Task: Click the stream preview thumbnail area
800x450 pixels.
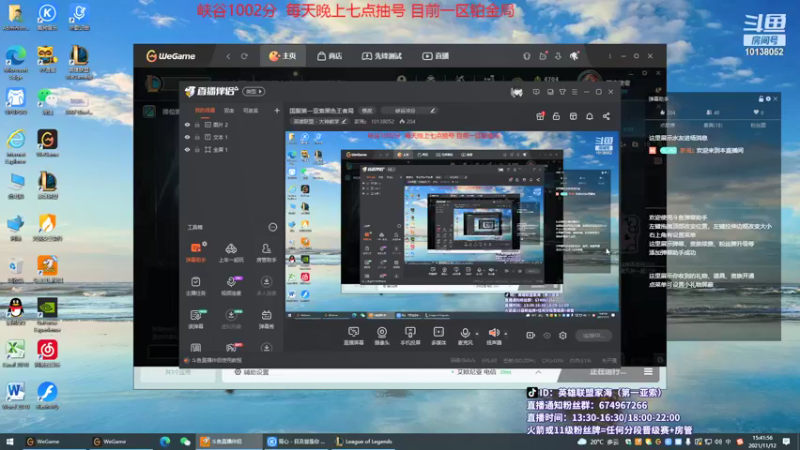Action: [x=453, y=225]
